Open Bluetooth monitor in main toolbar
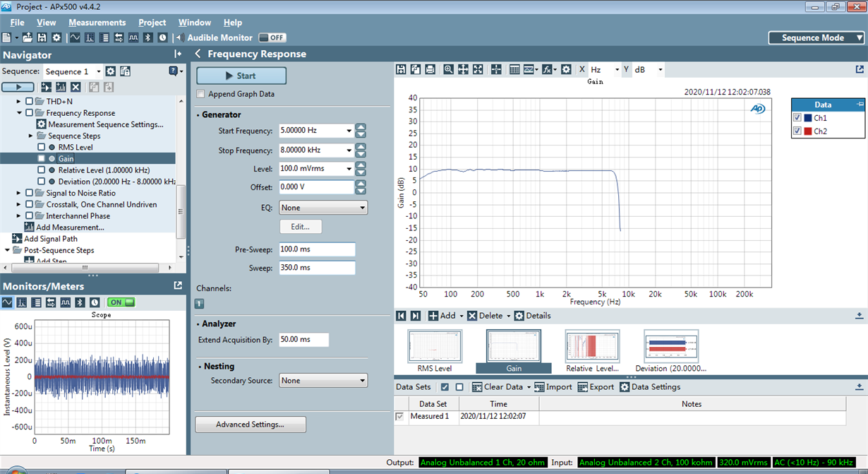Screen dimensions: 868x474 (x=148, y=37)
